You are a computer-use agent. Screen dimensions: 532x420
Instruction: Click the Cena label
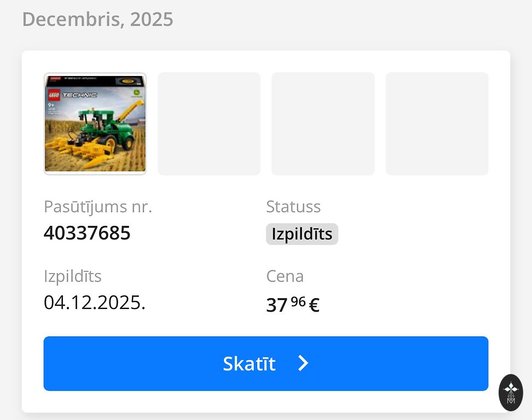285,276
